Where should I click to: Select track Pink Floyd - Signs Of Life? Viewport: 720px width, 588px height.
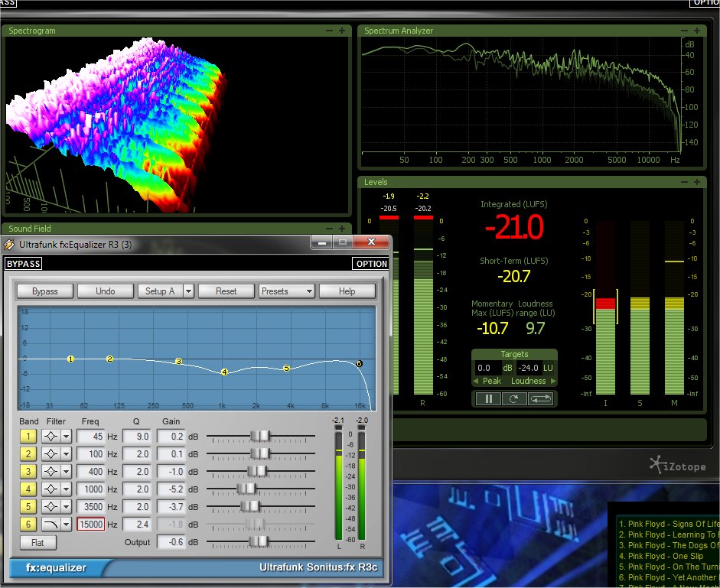pos(669,524)
